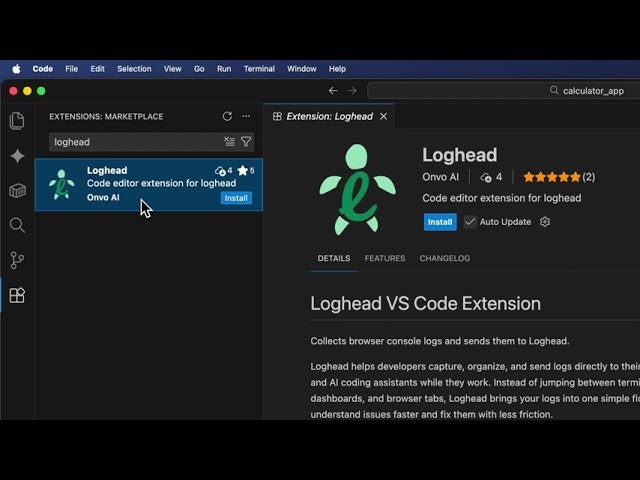Select the Extension: Loghead editor tab
Viewport: 640px width, 480px height.
point(329,116)
